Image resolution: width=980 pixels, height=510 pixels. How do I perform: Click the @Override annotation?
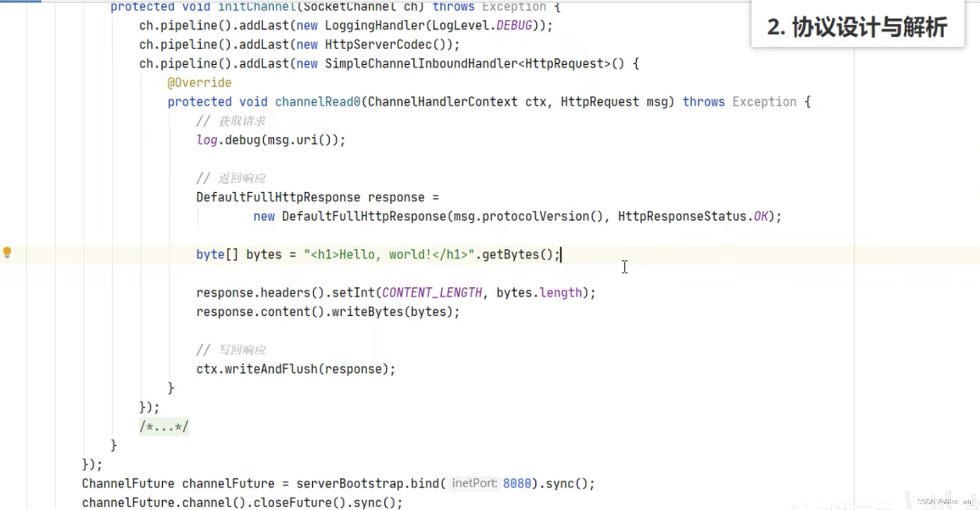199,83
